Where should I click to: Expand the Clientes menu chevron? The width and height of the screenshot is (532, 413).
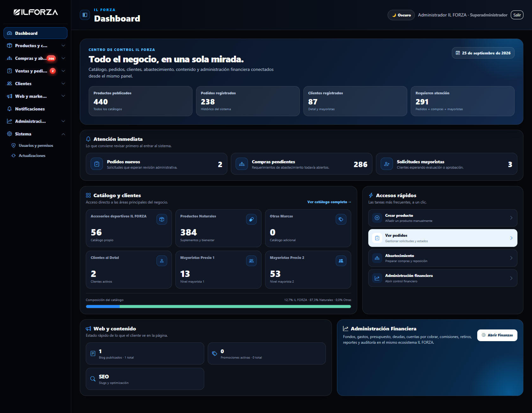point(63,84)
